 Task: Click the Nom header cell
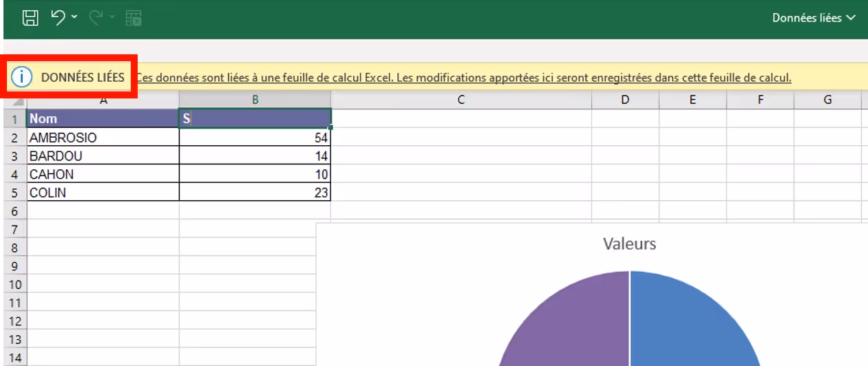103,118
